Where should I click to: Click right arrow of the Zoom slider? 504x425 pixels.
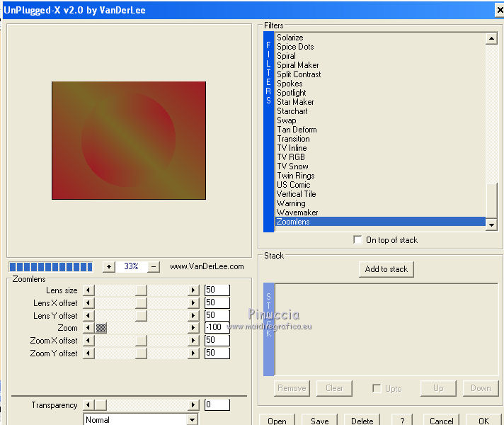pyautogui.click(x=193, y=328)
